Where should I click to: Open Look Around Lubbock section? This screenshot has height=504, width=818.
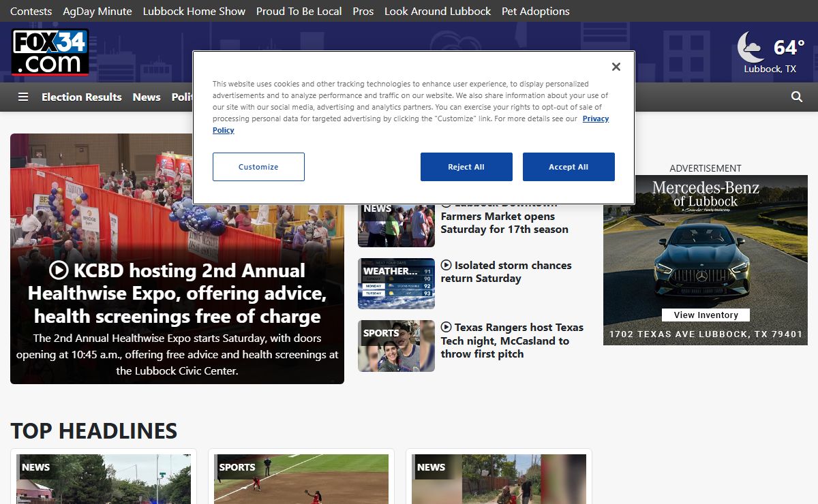pyautogui.click(x=438, y=11)
